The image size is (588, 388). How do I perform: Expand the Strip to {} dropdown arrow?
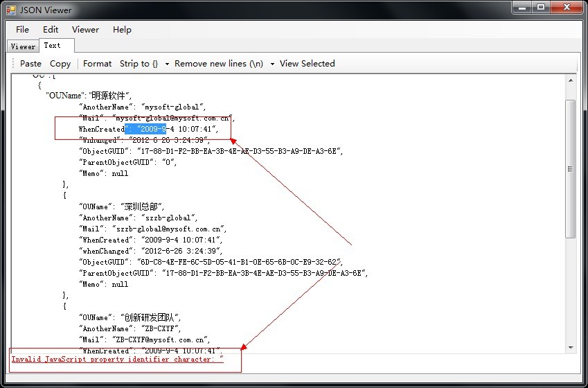167,64
